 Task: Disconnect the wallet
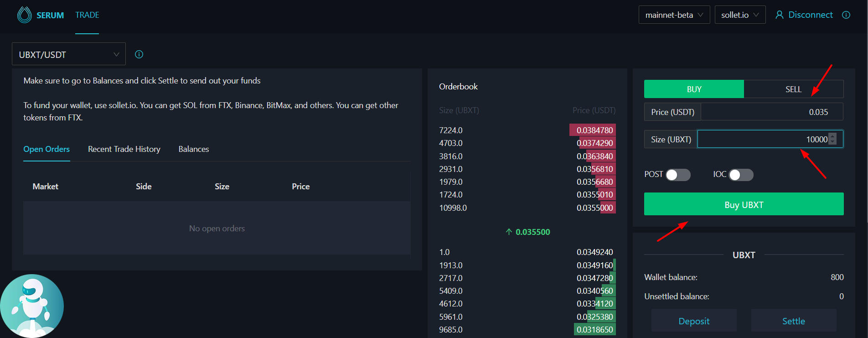point(804,15)
